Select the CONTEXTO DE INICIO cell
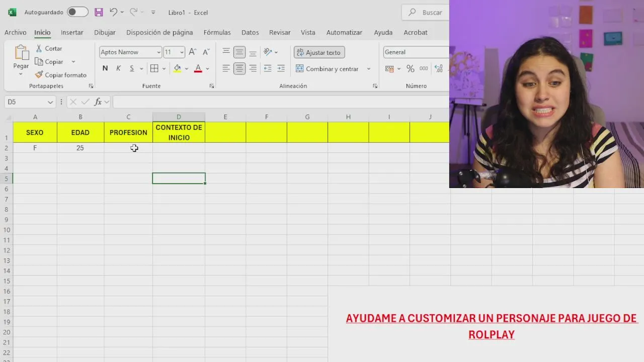 pyautogui.click(x=179, y=133)
